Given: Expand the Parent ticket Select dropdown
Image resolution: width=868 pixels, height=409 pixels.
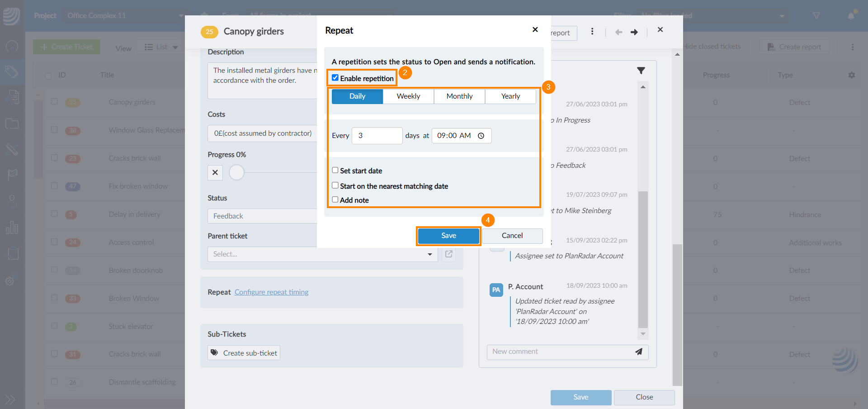Looking at the screenshot, I should click(x=322, y=254).
